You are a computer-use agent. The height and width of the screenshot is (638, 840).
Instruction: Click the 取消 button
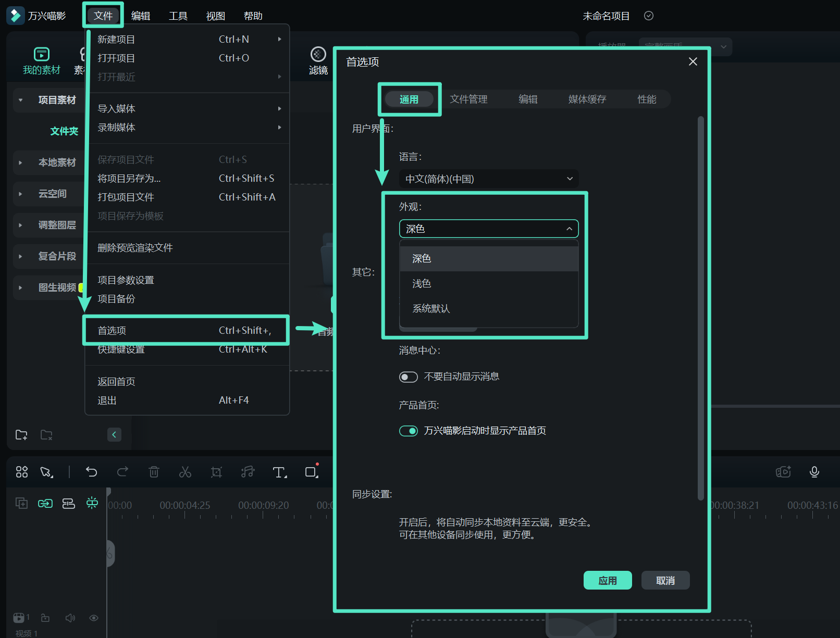tap(665, 580)
